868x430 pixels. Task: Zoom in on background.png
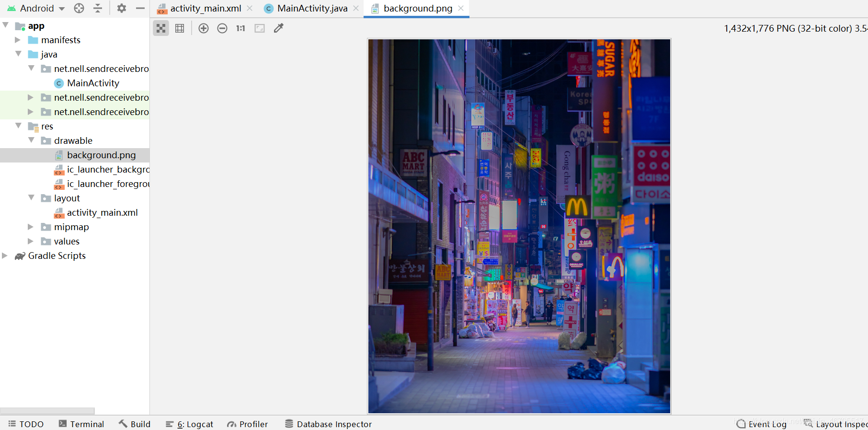pyautogui.click(x=204, y=28)
